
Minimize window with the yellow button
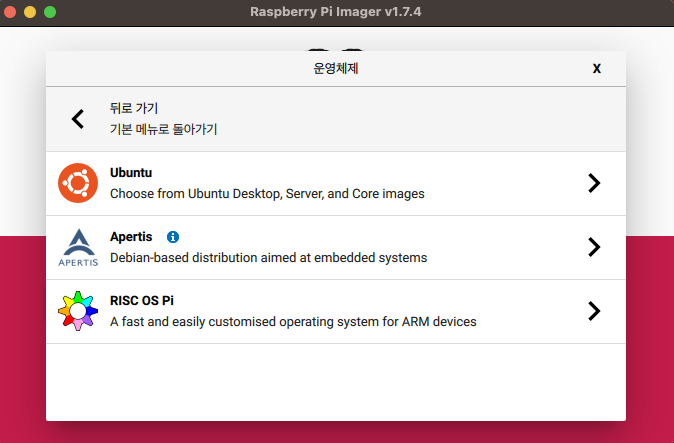click(x=30, y=12)
